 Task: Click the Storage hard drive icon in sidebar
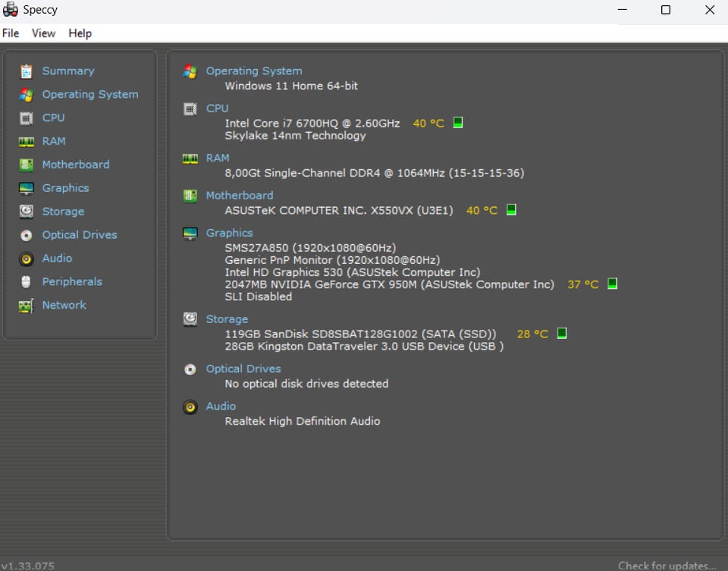click(x=26, y=212)
